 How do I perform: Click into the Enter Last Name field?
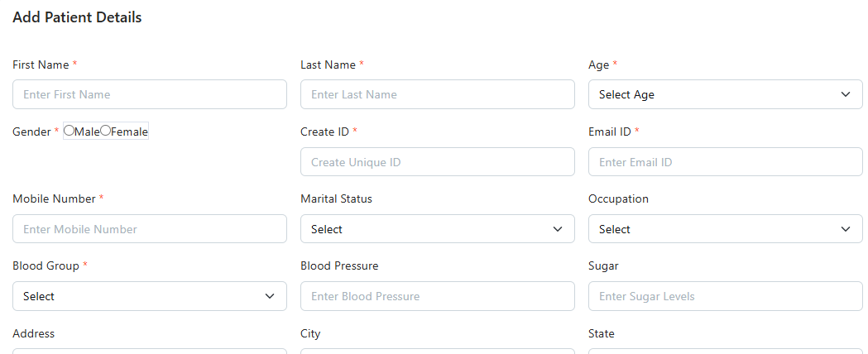[437, 94]
